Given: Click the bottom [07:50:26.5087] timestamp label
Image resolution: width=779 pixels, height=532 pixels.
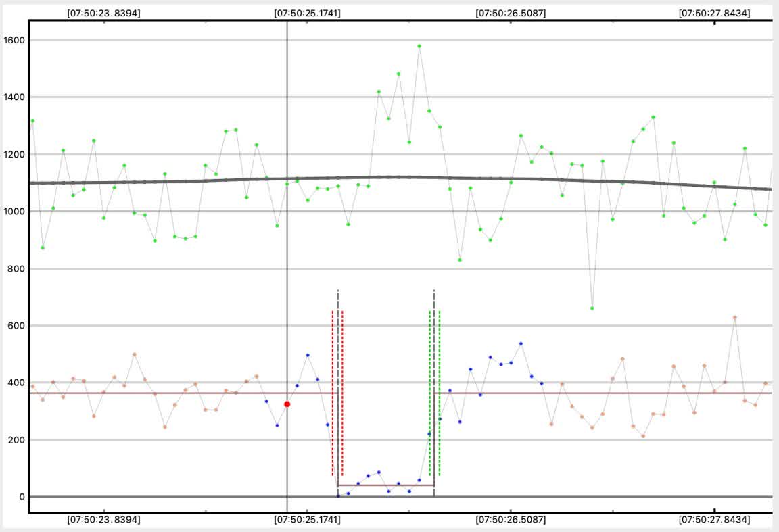Looking at the screenshot, I should 511,521.
